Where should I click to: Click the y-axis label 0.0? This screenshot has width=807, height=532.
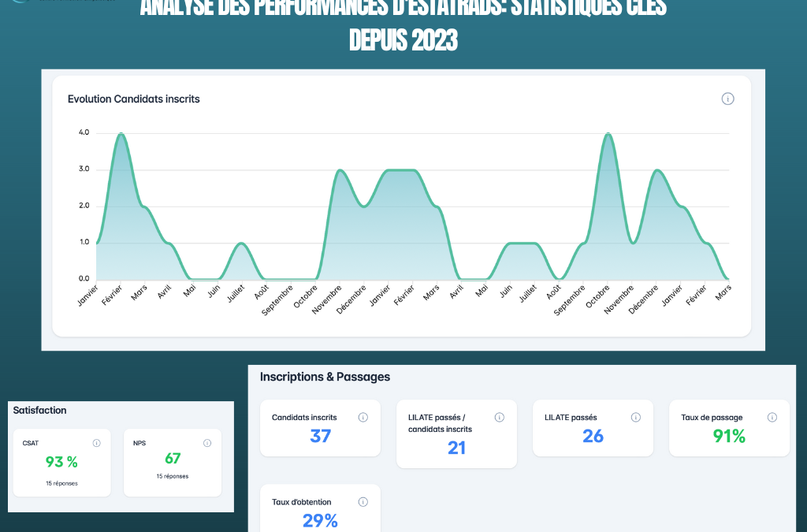coord(84,278)
